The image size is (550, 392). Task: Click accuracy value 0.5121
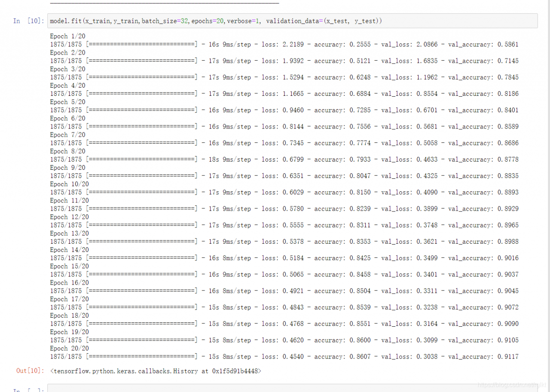(360, 61)
